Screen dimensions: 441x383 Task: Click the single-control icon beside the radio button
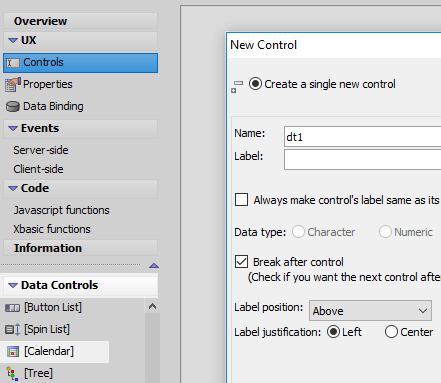point(237,86)
